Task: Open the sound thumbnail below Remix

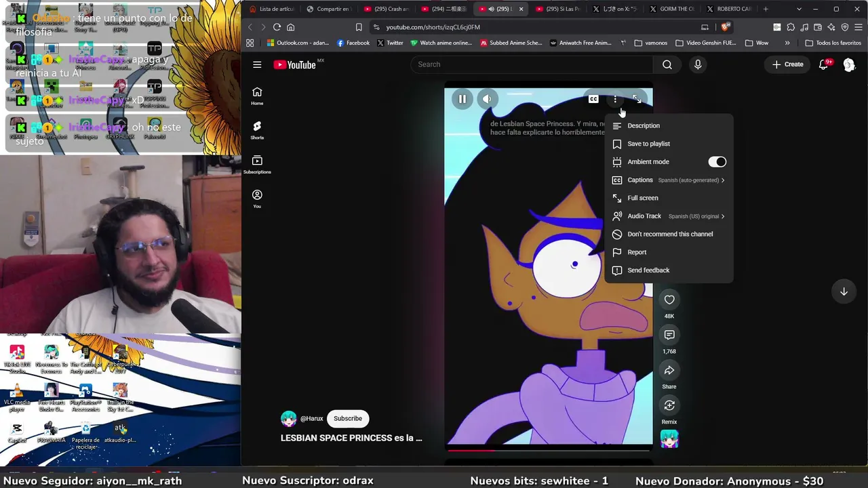Action: (669, 439)
